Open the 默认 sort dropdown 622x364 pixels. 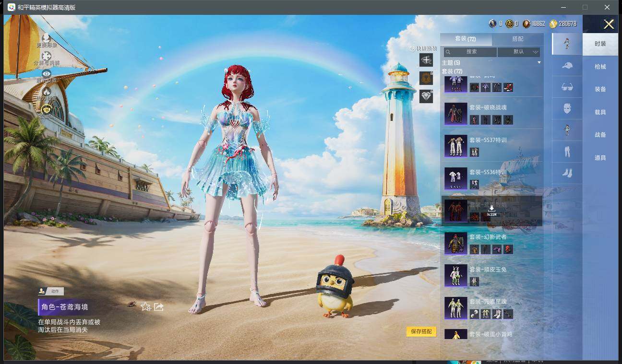(x=519, y=52)
